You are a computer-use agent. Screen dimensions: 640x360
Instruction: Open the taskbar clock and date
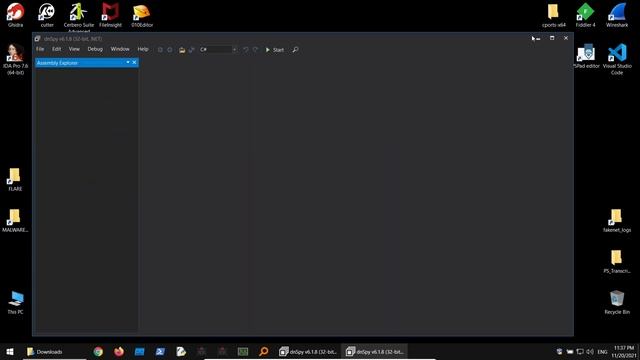click(x=624, y=351)
